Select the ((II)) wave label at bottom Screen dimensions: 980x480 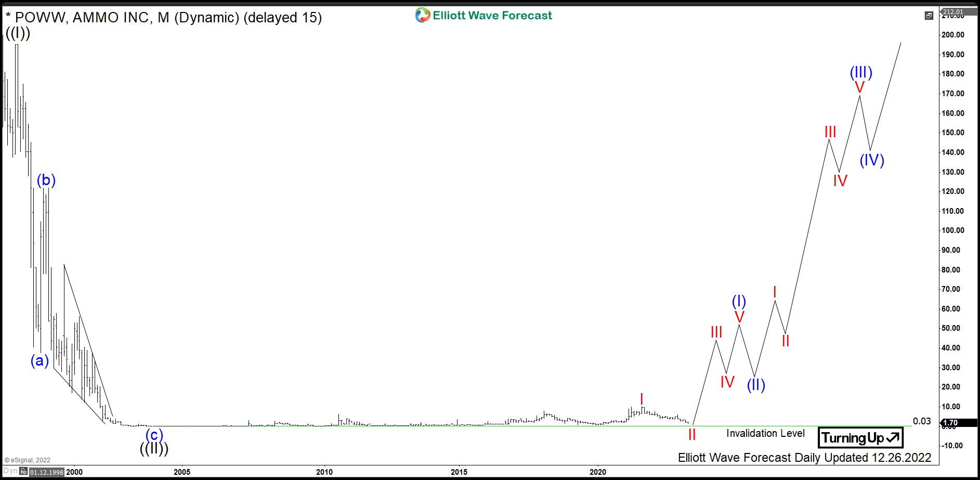tap(154, 448)
